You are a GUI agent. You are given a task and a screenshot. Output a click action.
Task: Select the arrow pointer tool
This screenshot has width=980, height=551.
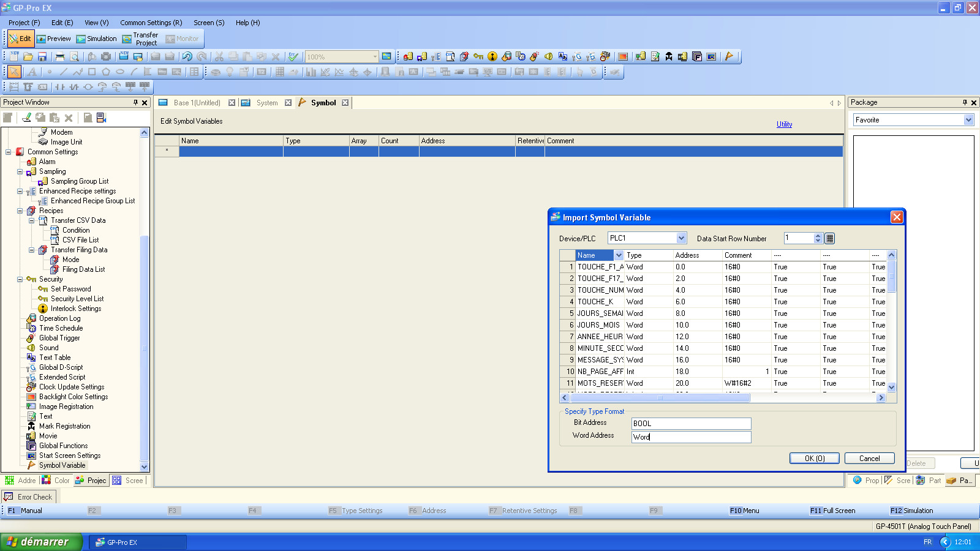[14, 72]
